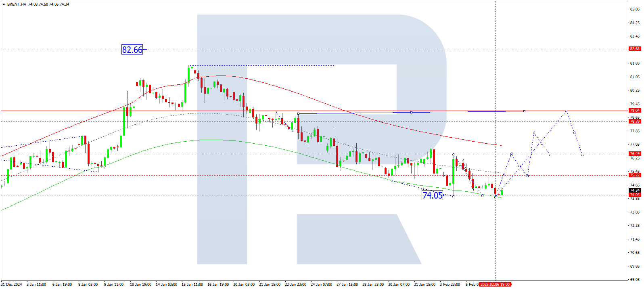Click the 80.25 price axis value

coord(635,90)
